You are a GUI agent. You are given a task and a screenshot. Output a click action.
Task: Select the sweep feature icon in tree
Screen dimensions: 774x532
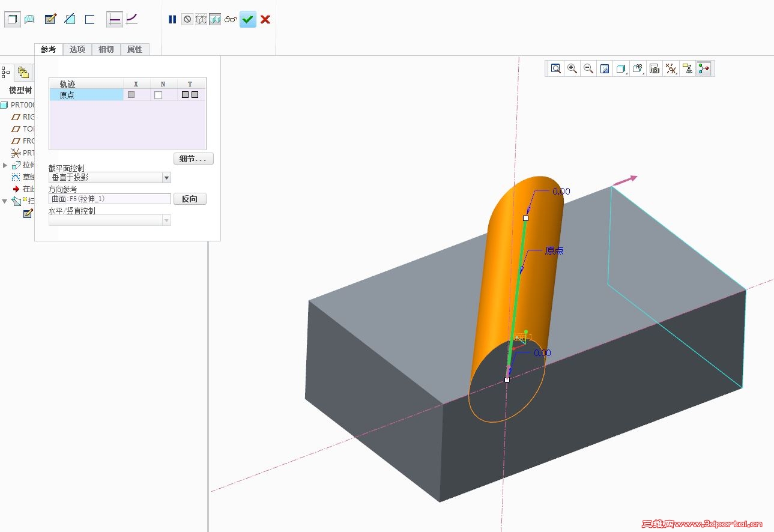16,201
